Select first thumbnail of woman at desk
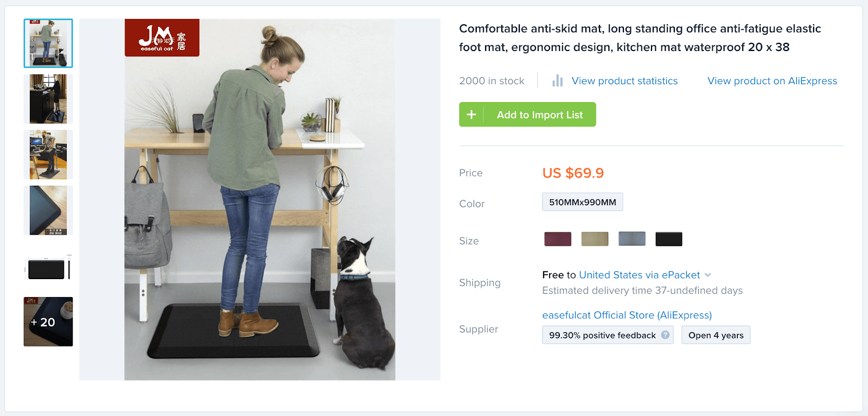 [48, 43]
